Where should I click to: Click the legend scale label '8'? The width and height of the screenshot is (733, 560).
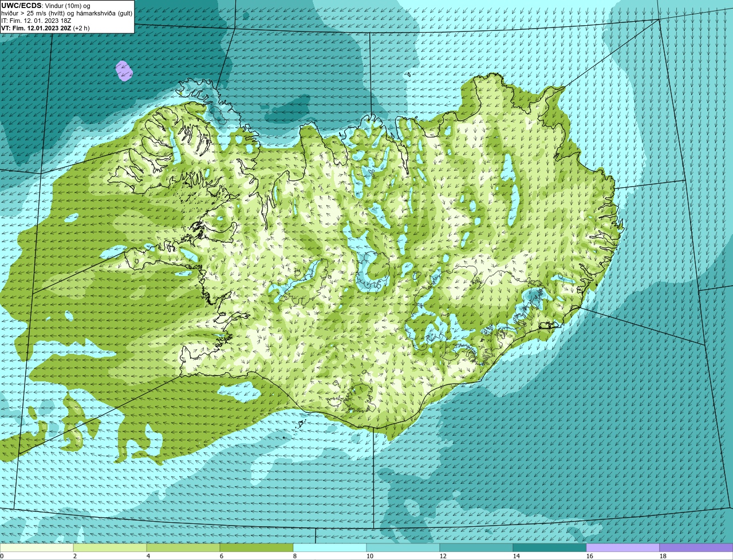(294, 556)
